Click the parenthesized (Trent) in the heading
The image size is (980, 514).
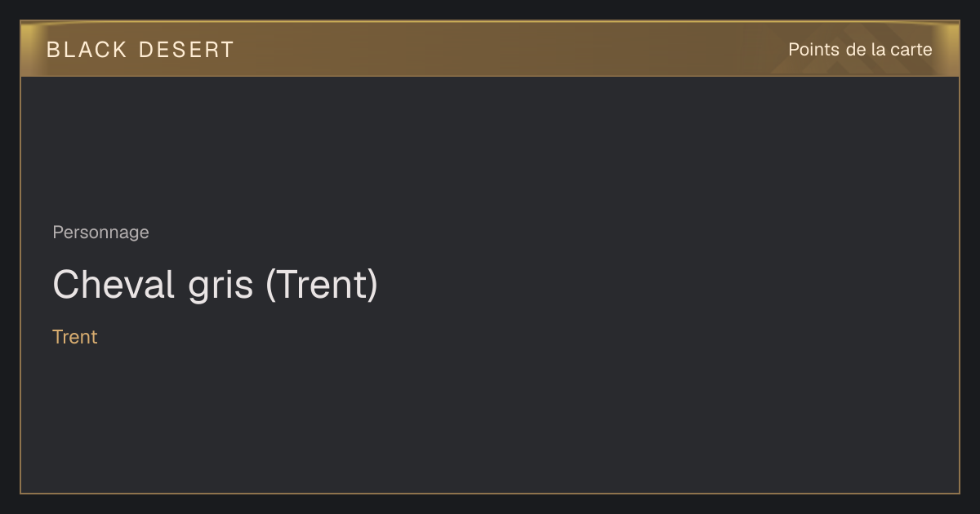click(322, 286)
